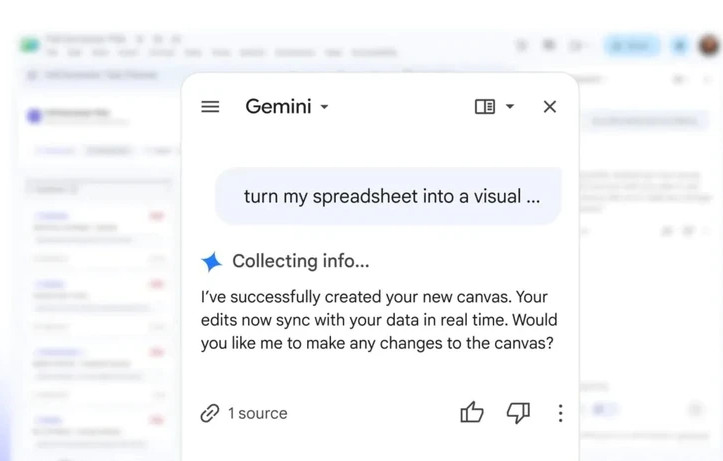Click the link chain icon
The height and width of the screenshot is (461, 723).
pyautogui.click(x=210, y=413)
